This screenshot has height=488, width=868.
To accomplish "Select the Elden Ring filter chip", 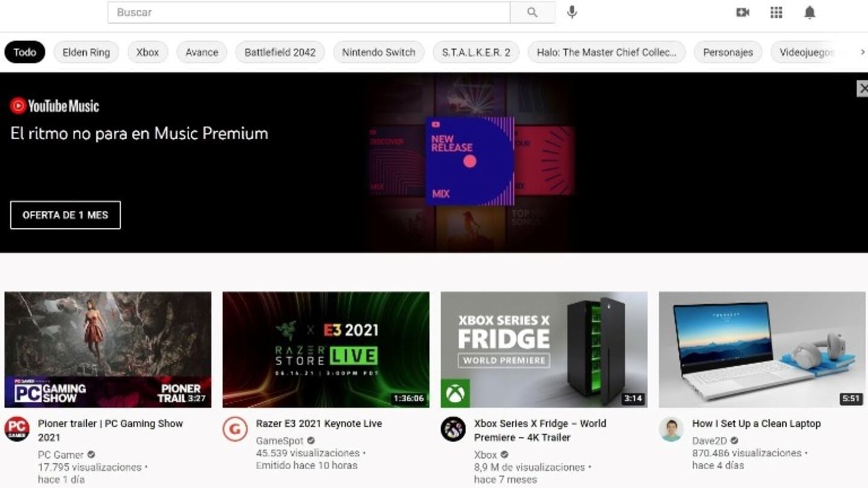I will [x=86, y=52].
